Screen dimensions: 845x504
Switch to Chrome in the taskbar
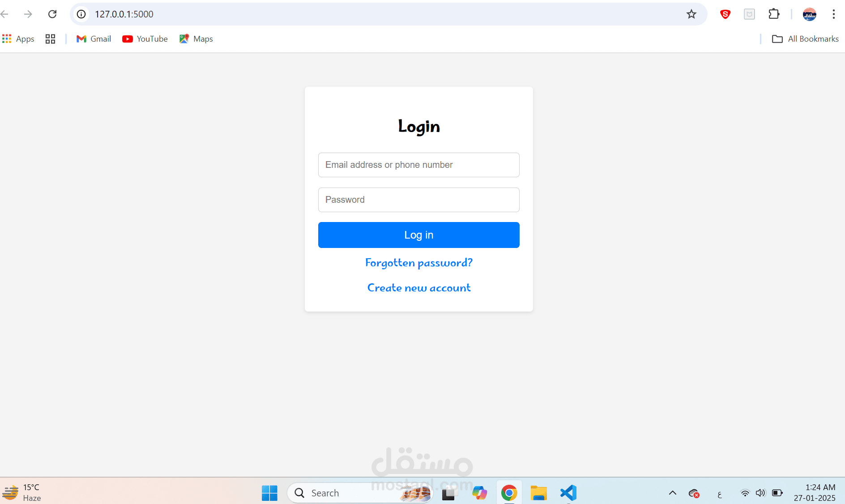point(509,493)
